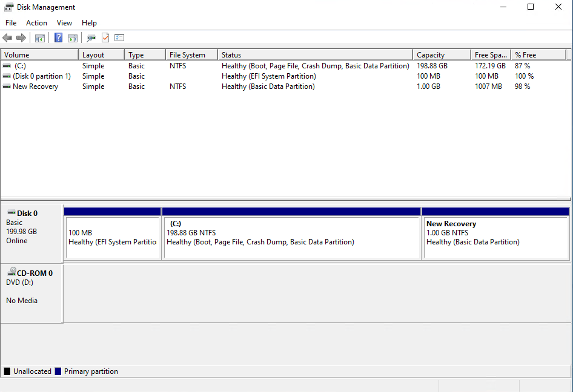Open the File menu
Viewport: 573px width, 392px height.
pos(11,23)
